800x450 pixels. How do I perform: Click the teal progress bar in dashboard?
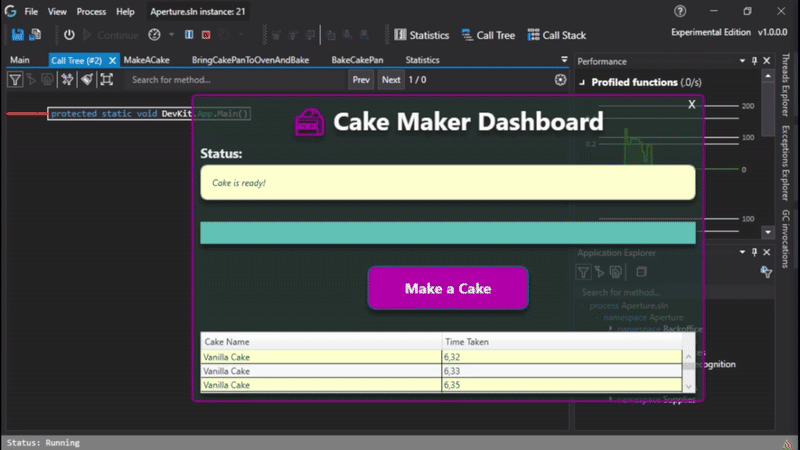pyautogui.click(x=447, y=233)
